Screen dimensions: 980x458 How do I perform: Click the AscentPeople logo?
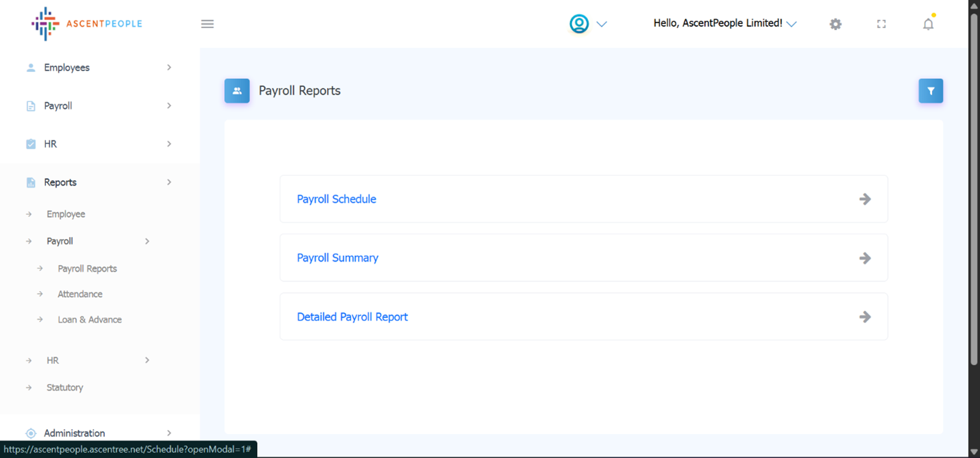coord(86,24)
